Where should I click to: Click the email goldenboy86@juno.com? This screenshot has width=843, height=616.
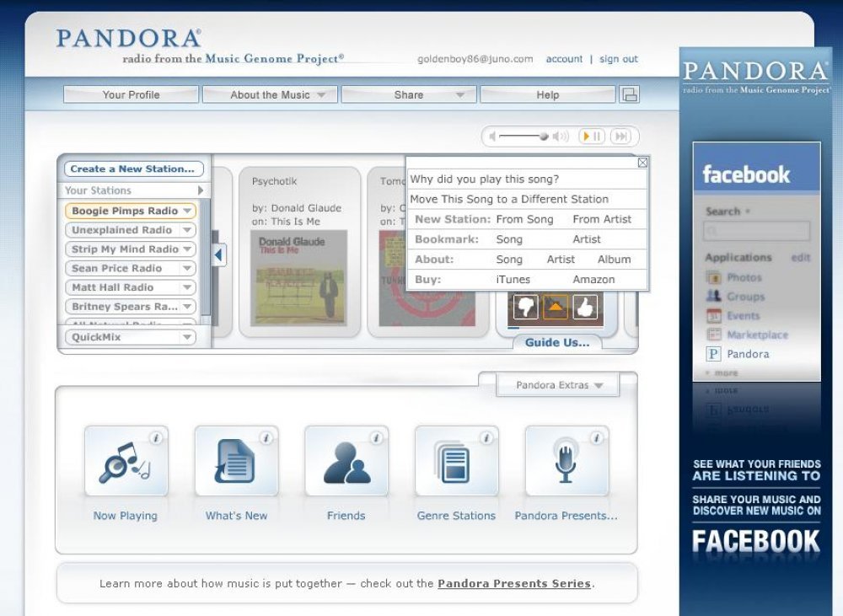click(x=475, y=59)
